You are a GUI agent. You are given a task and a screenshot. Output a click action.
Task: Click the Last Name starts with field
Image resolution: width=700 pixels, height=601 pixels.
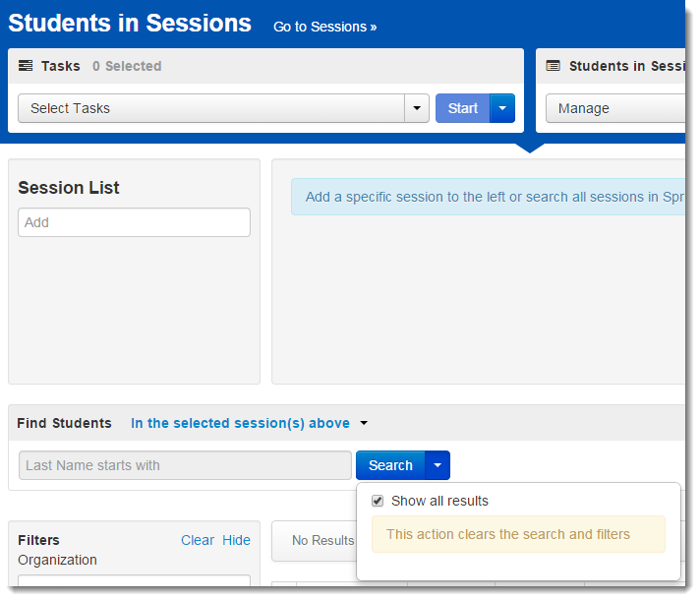point(185,465)
